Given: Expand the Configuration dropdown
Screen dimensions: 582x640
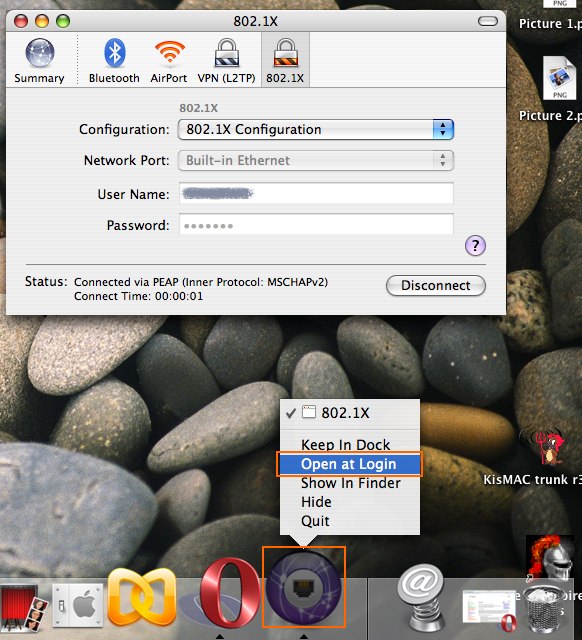Looking at the screenshot, I should click(x=316, y=130).
